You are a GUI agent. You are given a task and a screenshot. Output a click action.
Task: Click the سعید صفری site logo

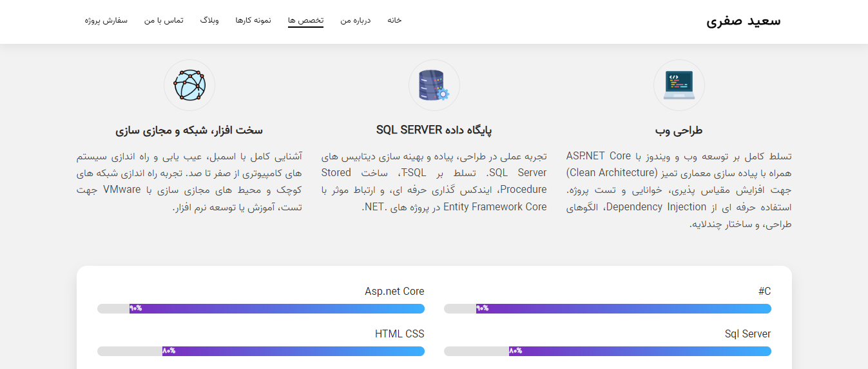743,21
